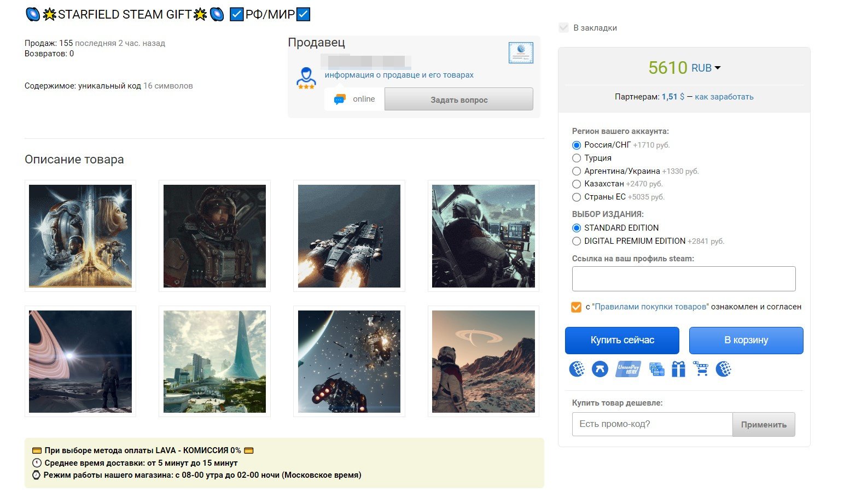The image size is (844, 504).
Task: Click the gift box payment icon
Action: [678, 369]
